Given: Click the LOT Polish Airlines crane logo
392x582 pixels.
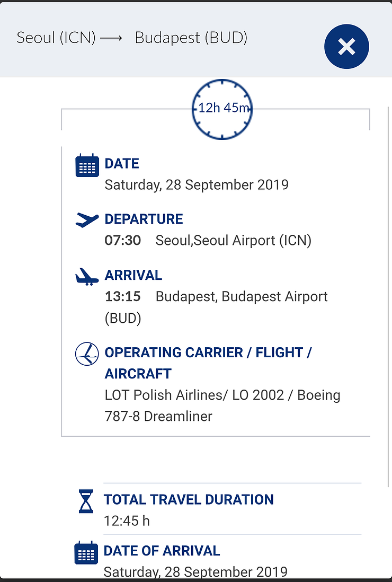Looking at the screenshot, I should pyautogui.click(x=87, y=354).
